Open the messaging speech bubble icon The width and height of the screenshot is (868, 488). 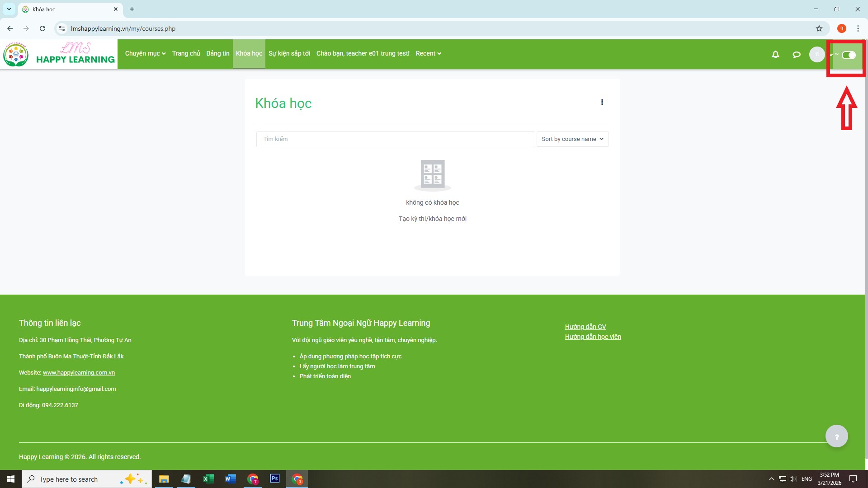797,55
